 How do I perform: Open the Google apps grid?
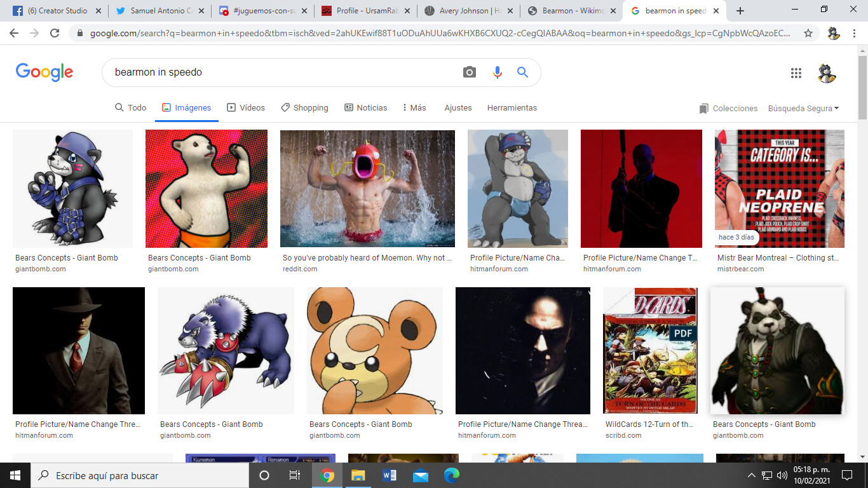(x=796, y=73)
